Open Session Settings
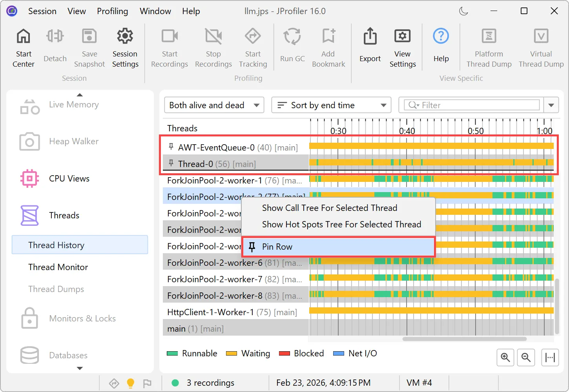Image resolution: width=569 pixels, height=392 pixels. point(125,46)
